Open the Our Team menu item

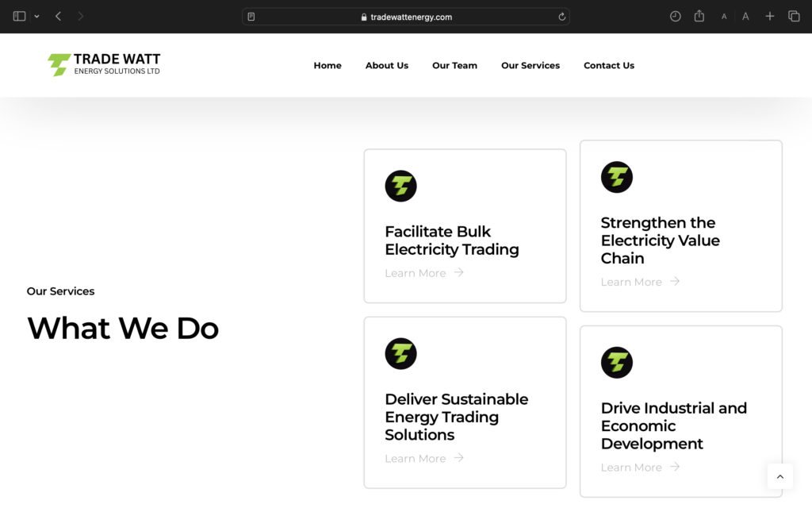click(x=454, y=65)
